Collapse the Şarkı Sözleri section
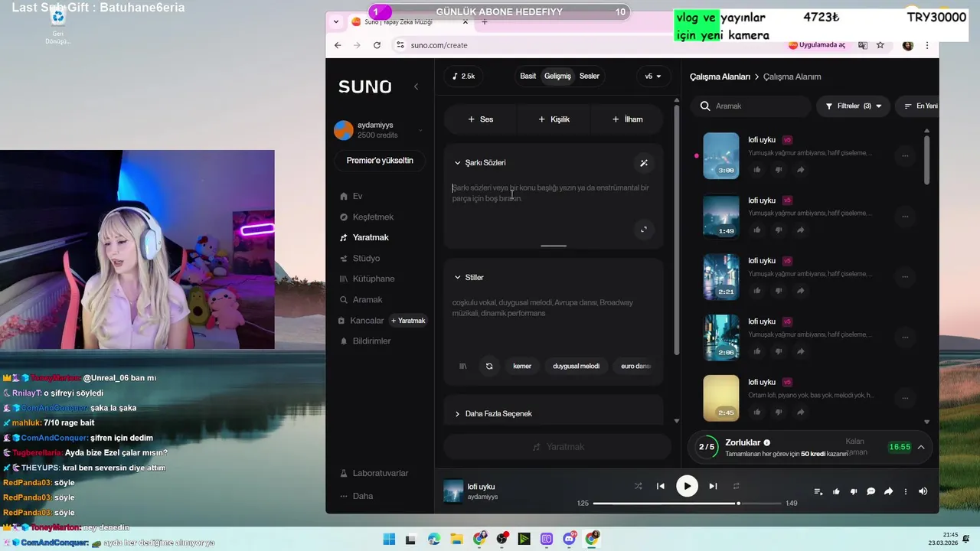980x551 pixels. pyautogui.click(x=480, y=162)
